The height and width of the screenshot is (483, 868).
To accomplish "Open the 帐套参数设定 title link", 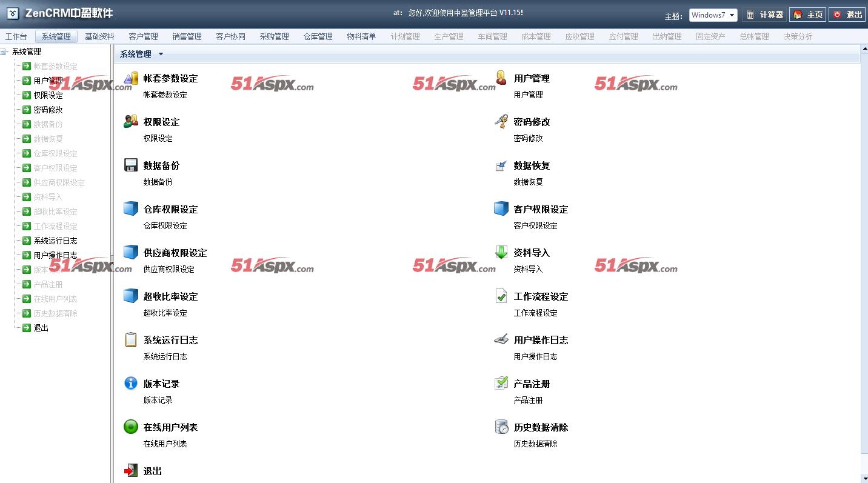I will 170,78.
